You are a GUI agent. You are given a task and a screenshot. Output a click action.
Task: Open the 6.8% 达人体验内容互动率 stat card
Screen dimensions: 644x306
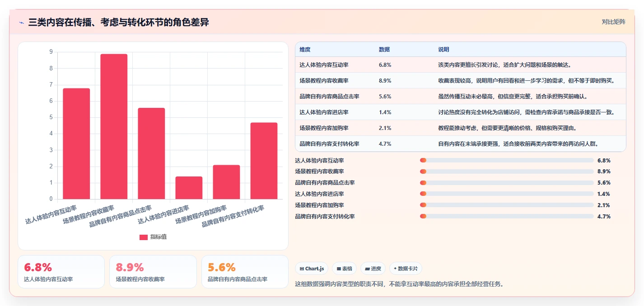pos(61,272)
